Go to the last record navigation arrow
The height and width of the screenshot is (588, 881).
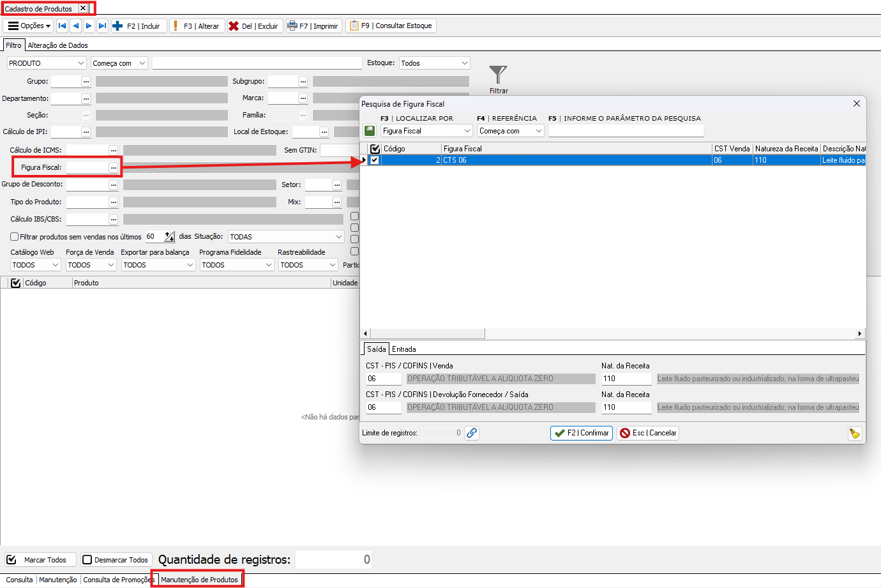pyautogui.click(x=102, y=26)
